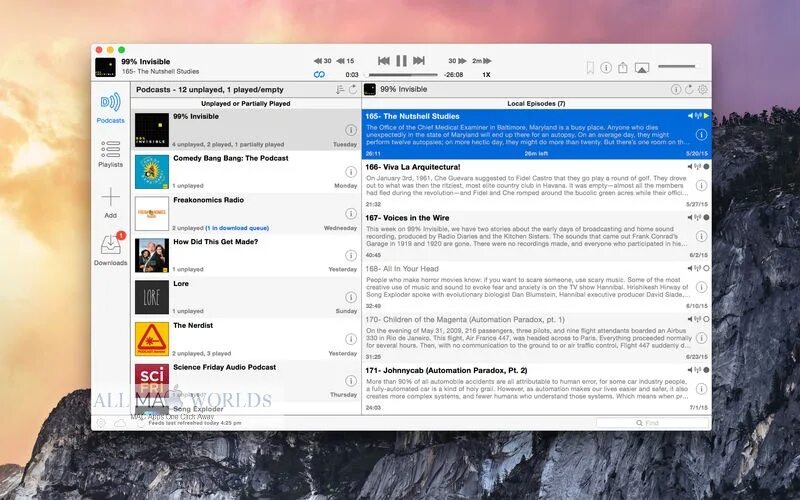Collapse the Local Episodes (7) section
The width and height of the screenshot is (800, 500).
pyautogui.click(x=536, y=103)
